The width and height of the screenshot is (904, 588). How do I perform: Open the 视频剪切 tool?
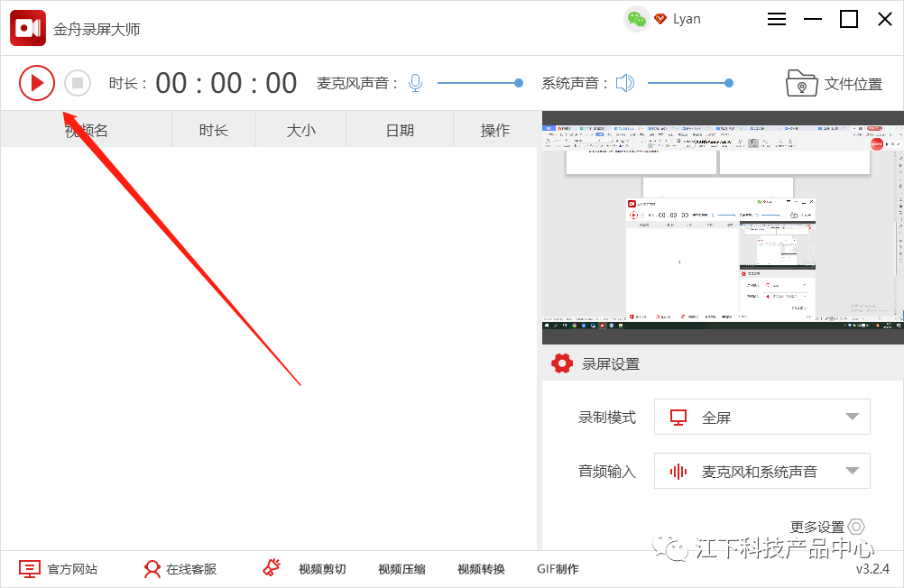pyautogui.click(x=322, y=570)
